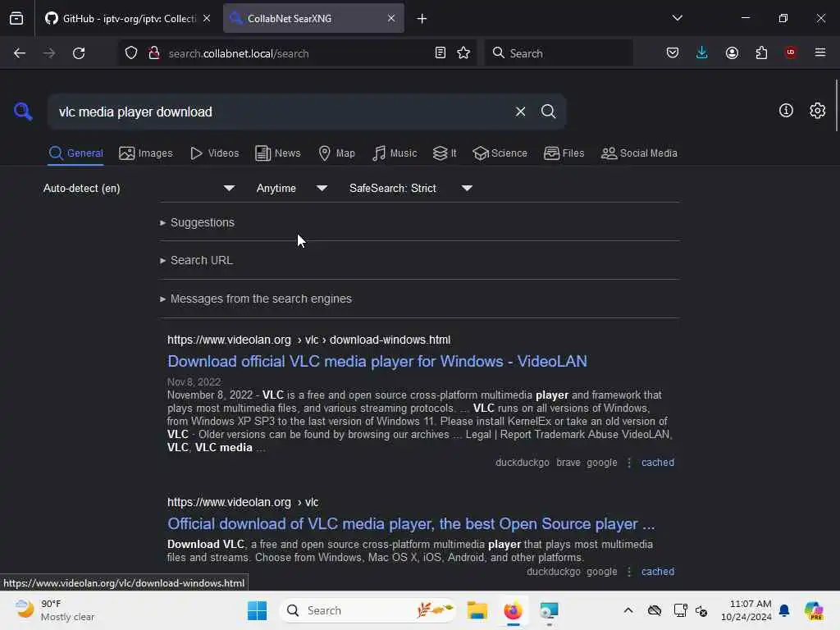This screenshot has height=630, width=840.
Task: Submit search with the magnifier button
Action: 548,112
